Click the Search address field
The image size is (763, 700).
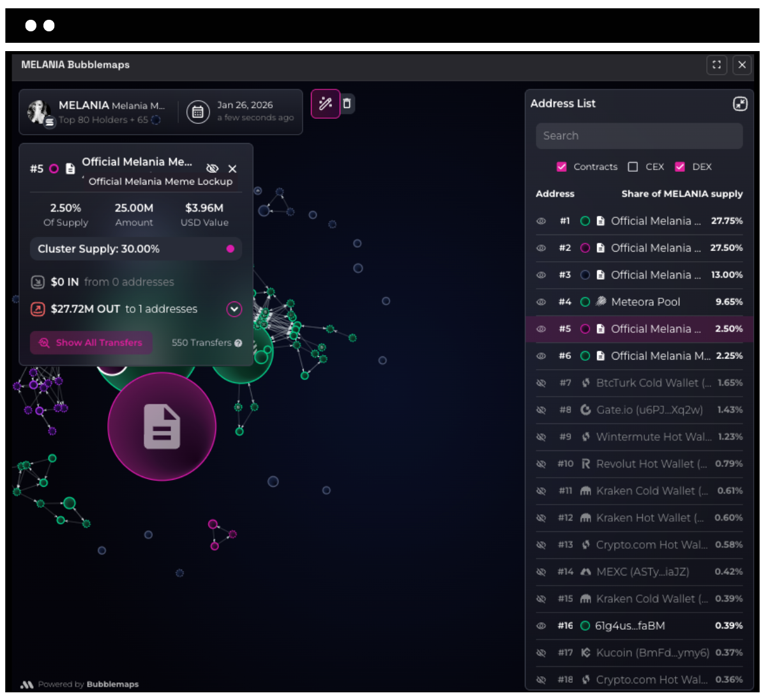pos(639,136)
